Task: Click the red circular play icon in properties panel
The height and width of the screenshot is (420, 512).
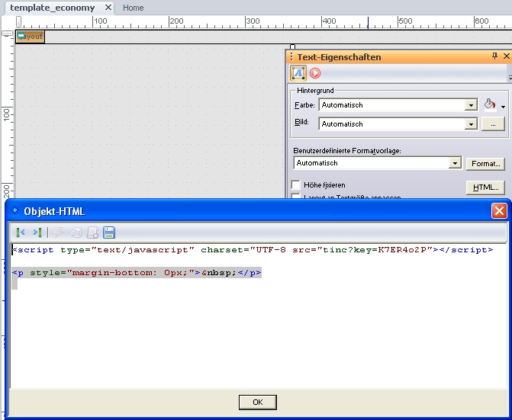Action: pyautogui.click(x=315, y=73)
